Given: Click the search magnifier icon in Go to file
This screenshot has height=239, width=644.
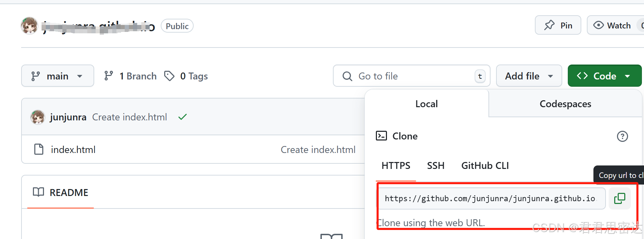Looking at the screenshot, I should coord(347,76).
